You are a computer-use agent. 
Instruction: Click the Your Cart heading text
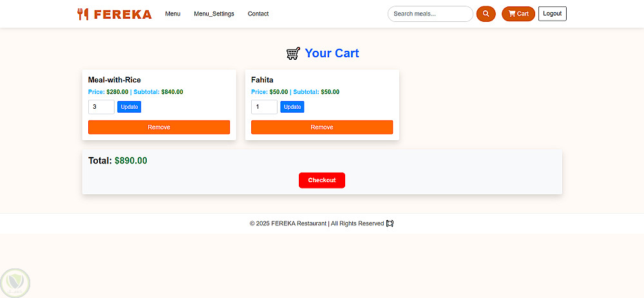point(332,53)
